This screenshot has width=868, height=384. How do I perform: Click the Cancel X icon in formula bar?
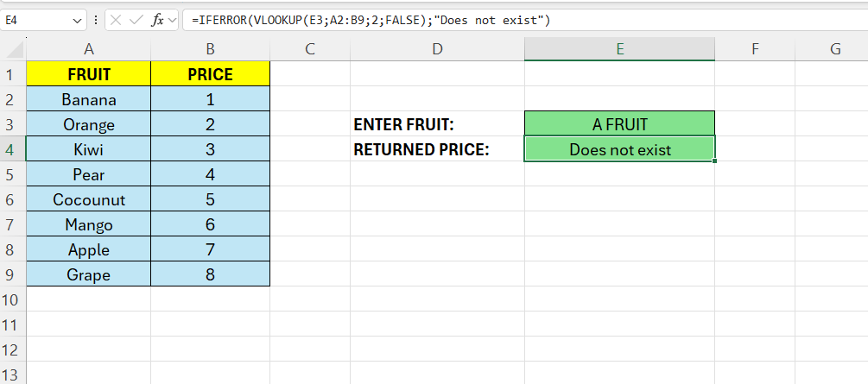click(x=116, y=20)
